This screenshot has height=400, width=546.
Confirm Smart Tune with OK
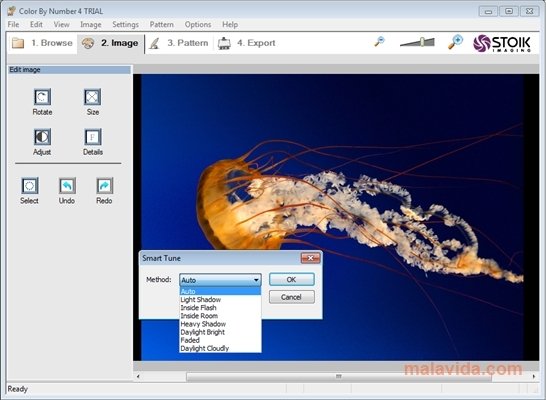[x=291, y=280]
